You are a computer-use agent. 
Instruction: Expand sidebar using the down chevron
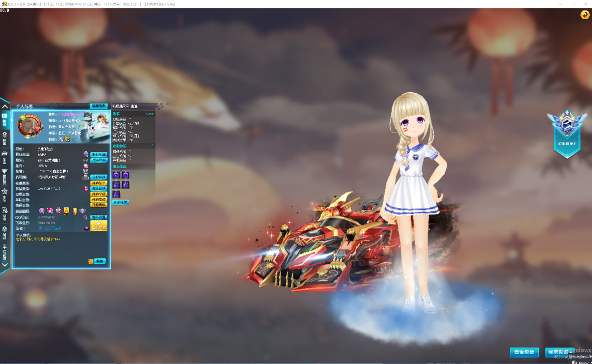coord(5,265)
